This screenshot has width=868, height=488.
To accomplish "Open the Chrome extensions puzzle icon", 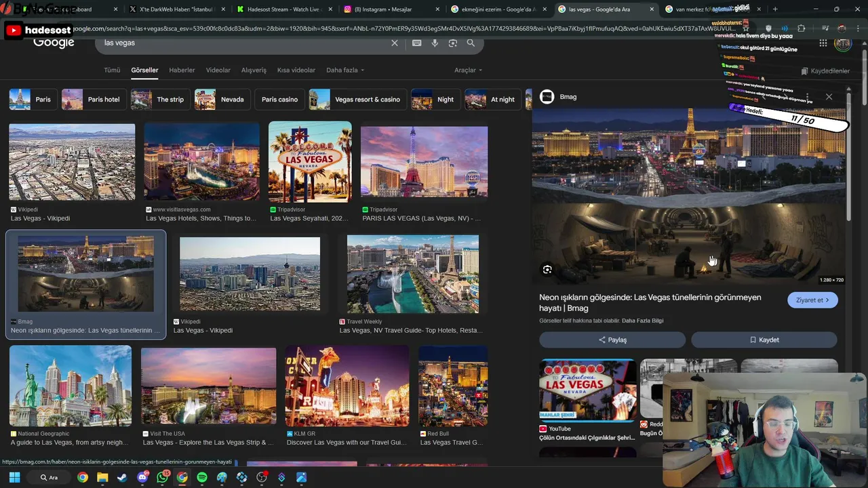I will click(802, 28).
